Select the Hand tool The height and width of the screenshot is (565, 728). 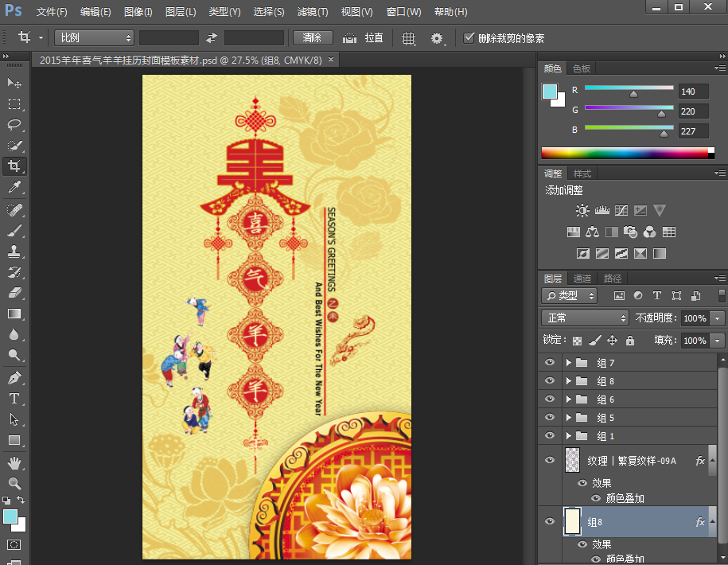point(14,463)
